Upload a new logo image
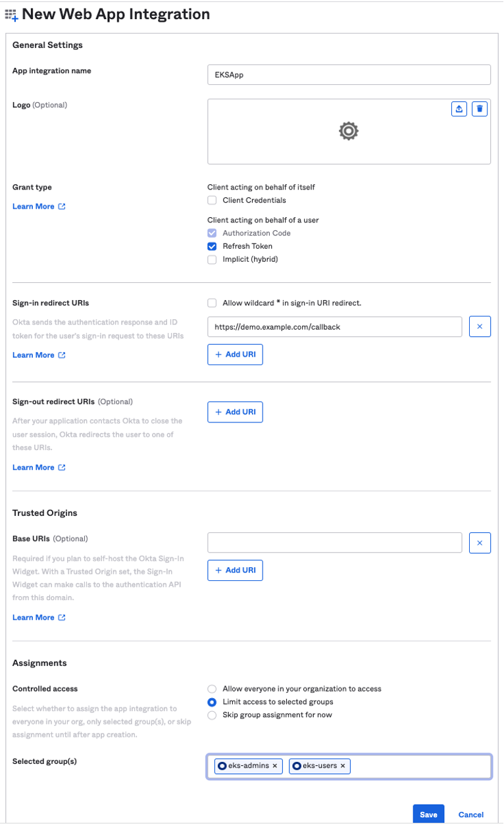 459,109
